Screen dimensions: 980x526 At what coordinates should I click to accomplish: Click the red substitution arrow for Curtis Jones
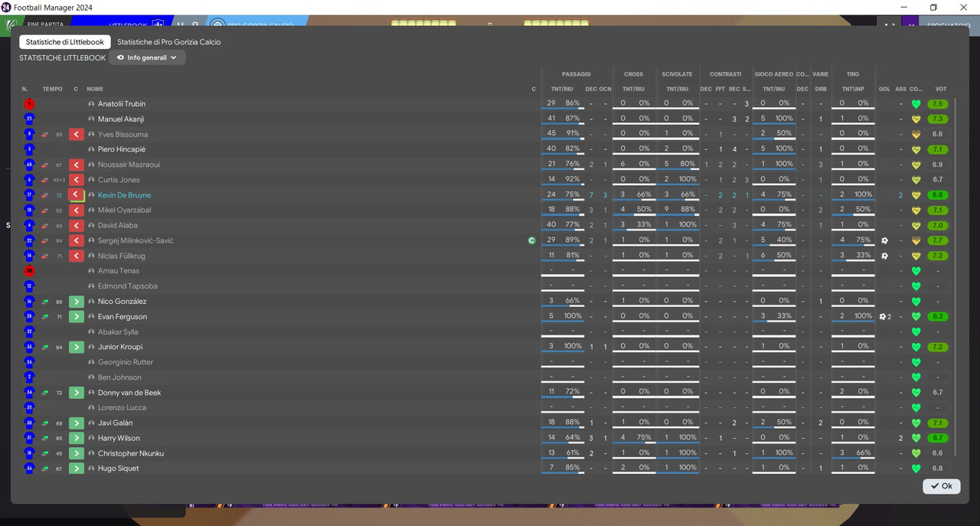(76, 180)
